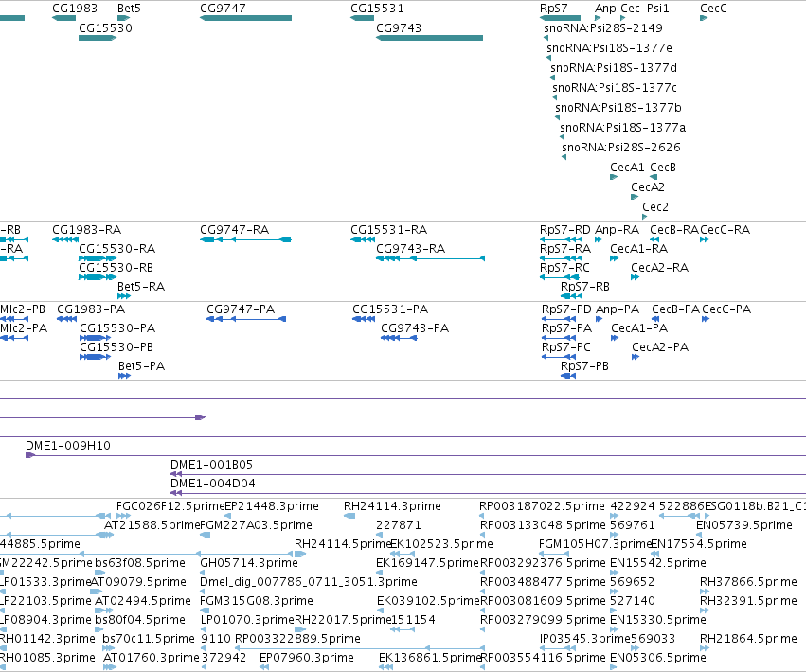This screenshot has height=672, width=806.
Task: Click protein CG15531-PA label
Action: pyautogui.click(x=390, y=309)
